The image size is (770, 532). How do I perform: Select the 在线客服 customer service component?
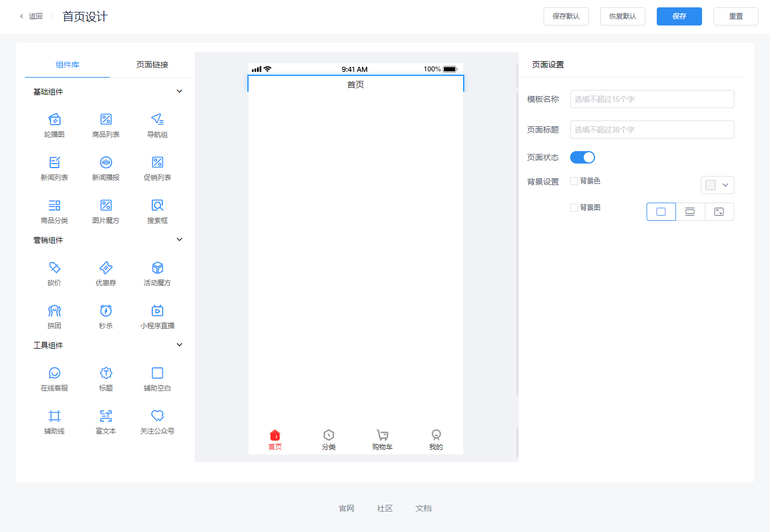(x=54, y=378)
